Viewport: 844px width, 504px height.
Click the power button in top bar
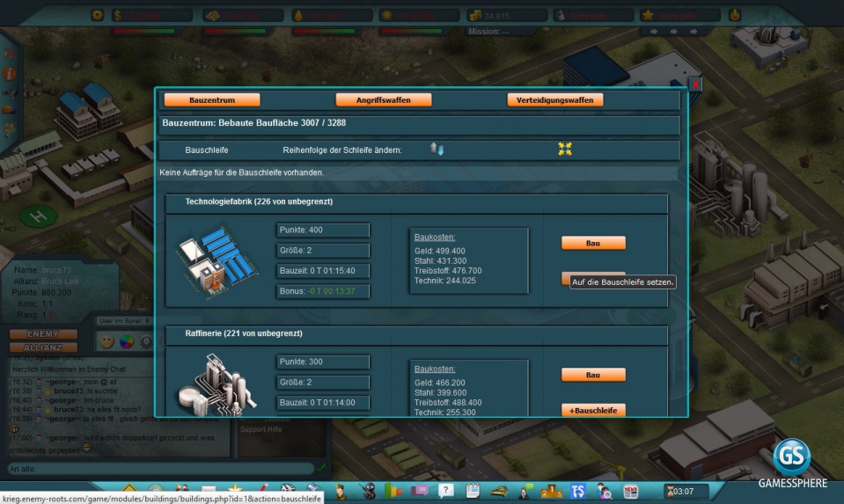(735, 15)
